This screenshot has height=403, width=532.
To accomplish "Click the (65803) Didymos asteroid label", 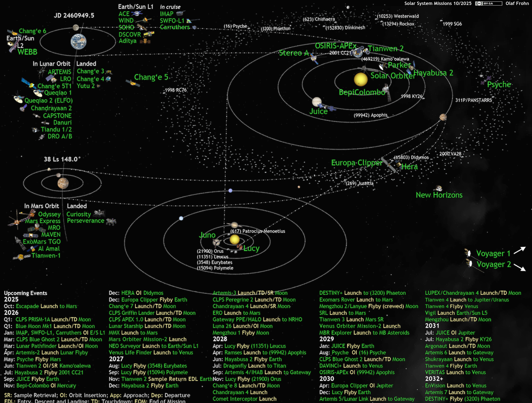I will (411, 157).
